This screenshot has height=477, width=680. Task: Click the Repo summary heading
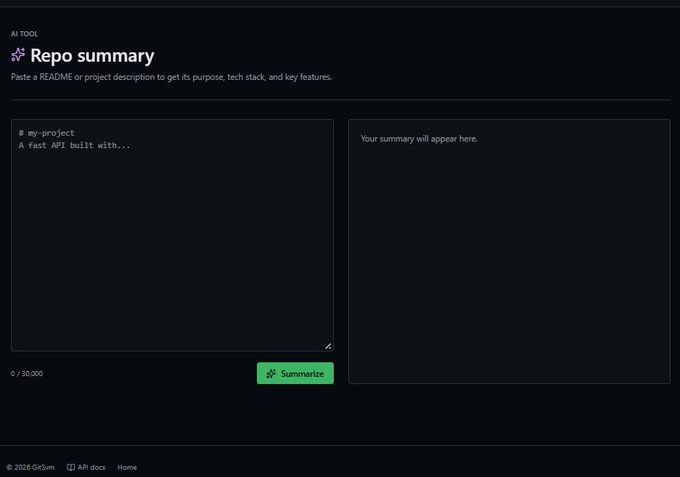[x=92, y=56]
